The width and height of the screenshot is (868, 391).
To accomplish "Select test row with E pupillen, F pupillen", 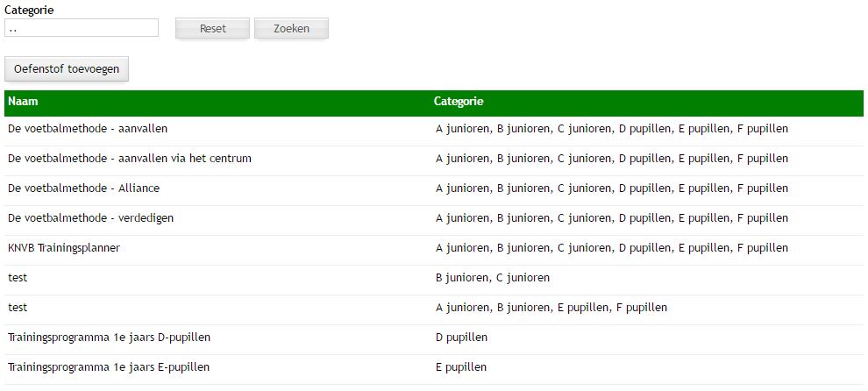I will pos(18,308).
